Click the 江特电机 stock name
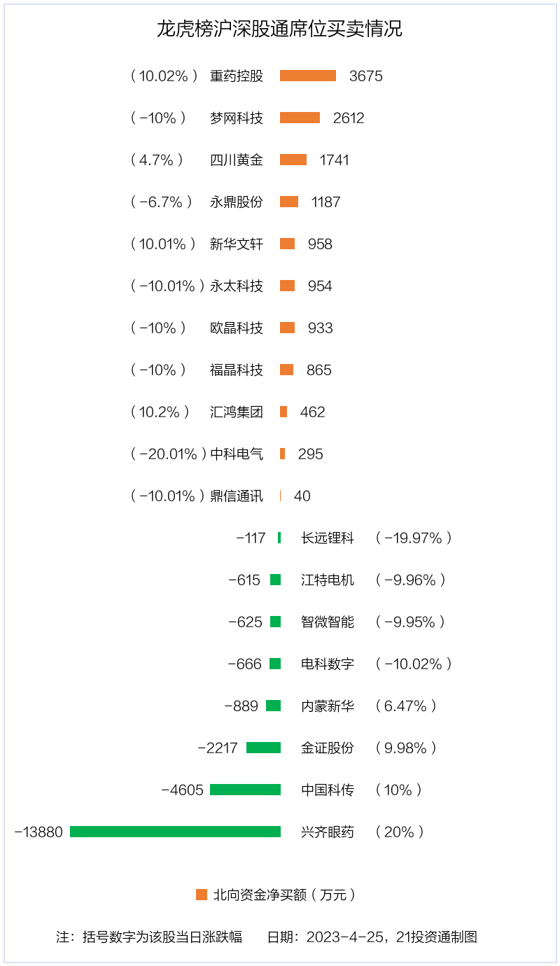This screenshot has width=560, height=966. (x=328, y=580)
